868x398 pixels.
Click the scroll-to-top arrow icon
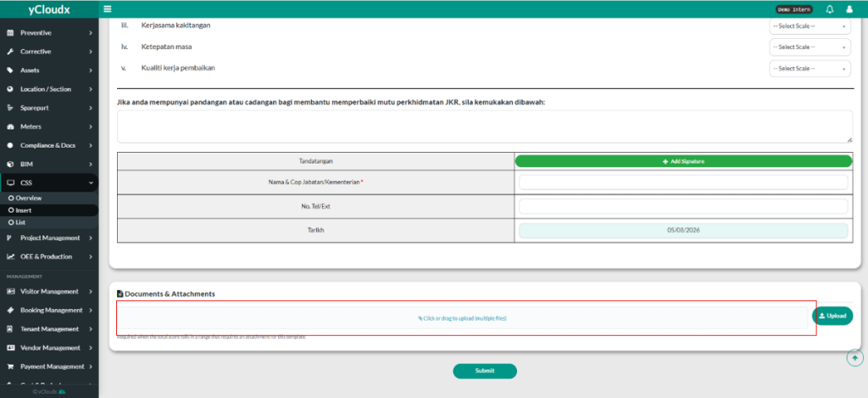click(x=854, y=357)
